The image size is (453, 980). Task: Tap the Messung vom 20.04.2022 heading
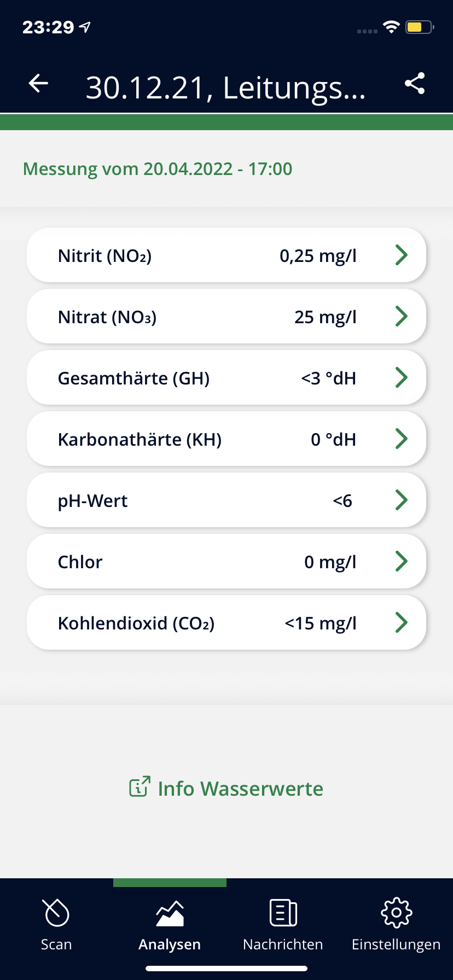pyautogui.click(x=158, y=169)
